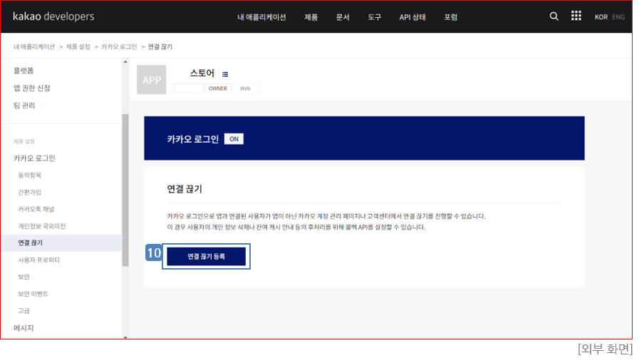Click the kakao developers logo
Image resolution: width=644 pixels, height=363 pixels.
pos(53,16)
